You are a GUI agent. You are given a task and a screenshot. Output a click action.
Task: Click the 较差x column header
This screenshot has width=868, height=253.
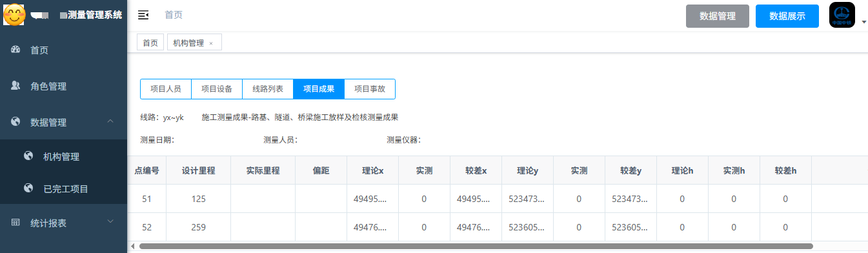click(476, 170)
